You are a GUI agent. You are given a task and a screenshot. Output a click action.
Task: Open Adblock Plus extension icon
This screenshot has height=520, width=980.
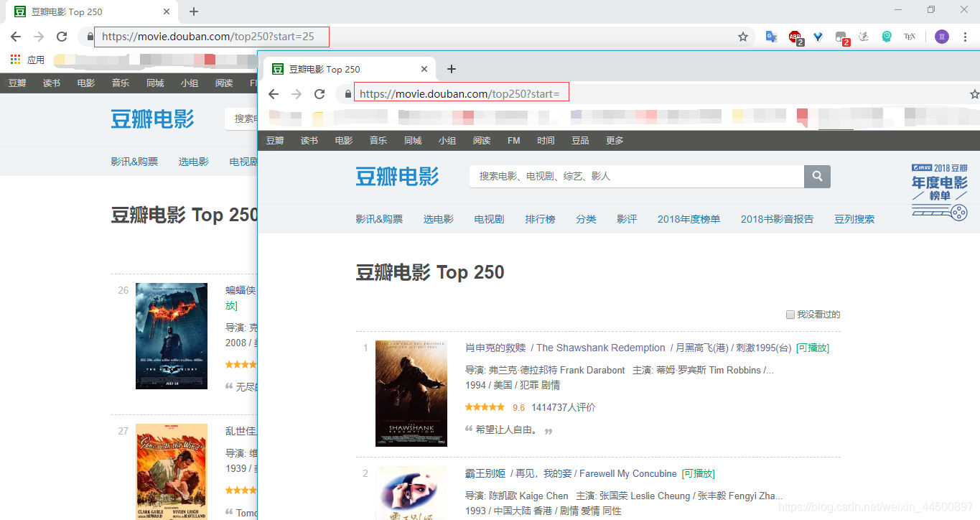[x=795, y=37]
